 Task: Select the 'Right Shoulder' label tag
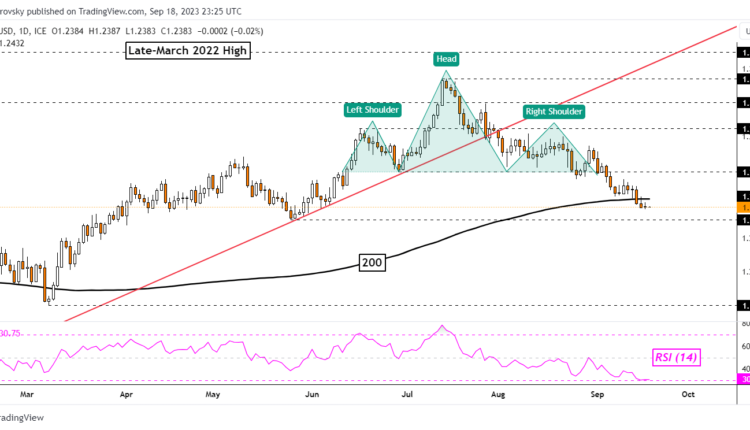click(551, 111)
